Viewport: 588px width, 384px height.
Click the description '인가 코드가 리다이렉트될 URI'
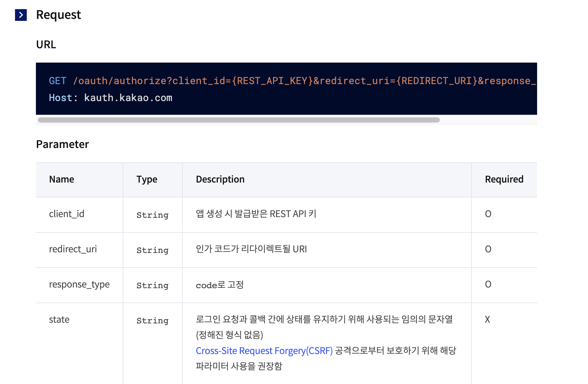(251, 249)
